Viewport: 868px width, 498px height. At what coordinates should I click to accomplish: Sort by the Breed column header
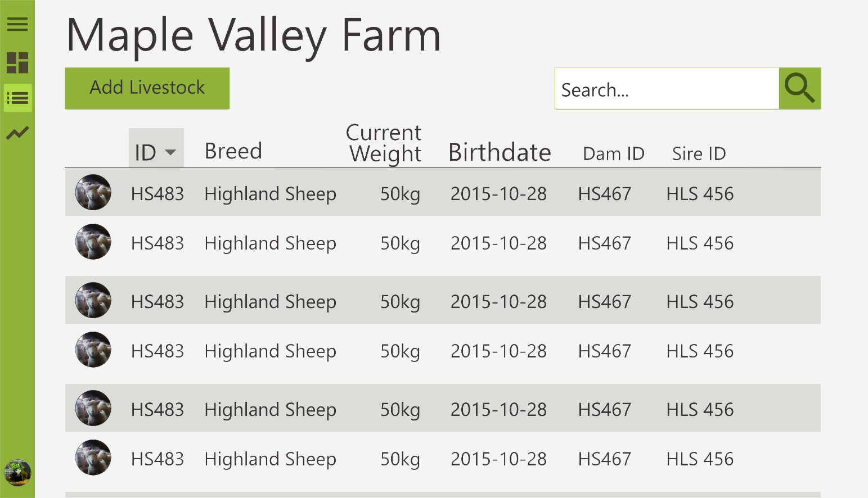pos(233,151)
